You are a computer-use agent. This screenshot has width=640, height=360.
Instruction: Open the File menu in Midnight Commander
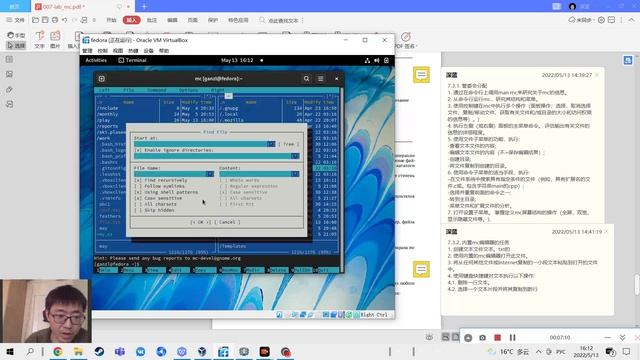pyautogui.click(x=129, y=90)
